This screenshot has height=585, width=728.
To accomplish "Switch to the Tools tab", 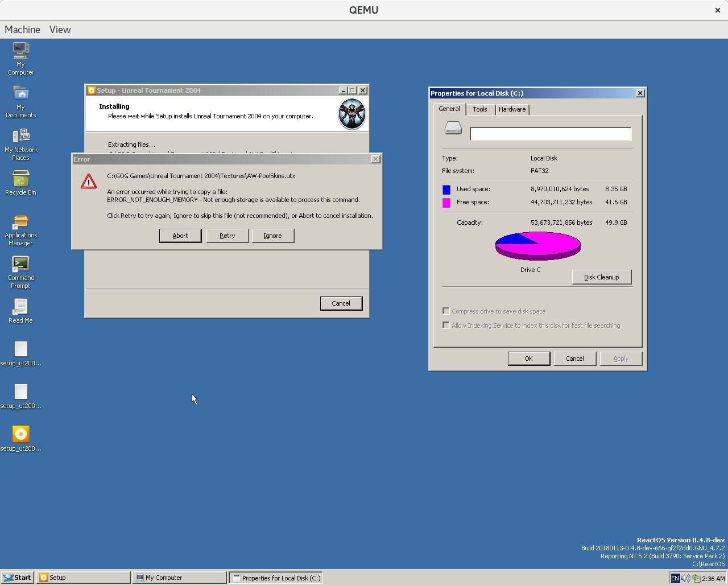I will [480, 109].
